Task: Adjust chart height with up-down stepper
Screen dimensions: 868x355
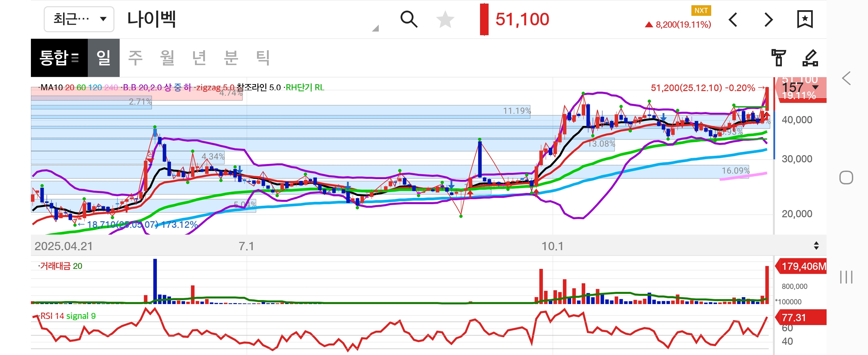Action: (816, 246)
